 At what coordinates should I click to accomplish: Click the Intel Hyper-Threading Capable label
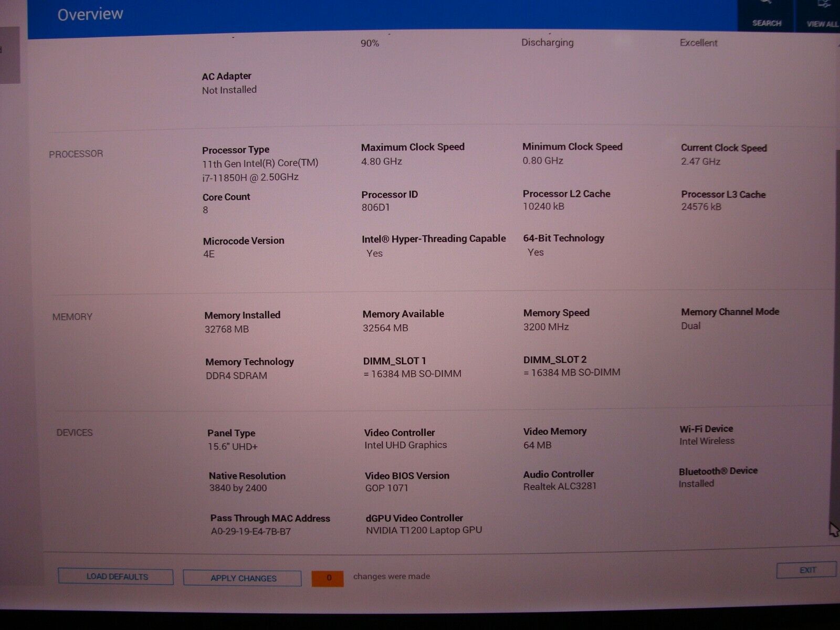click(434, 239)
